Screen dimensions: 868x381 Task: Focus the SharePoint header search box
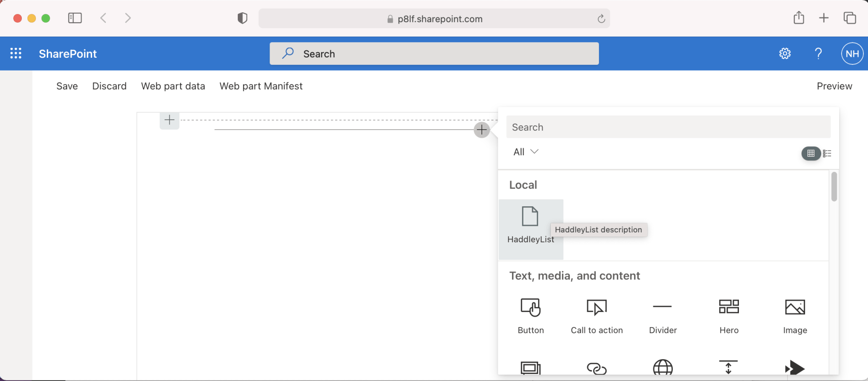pyautogui.click(x=434, y=53)
